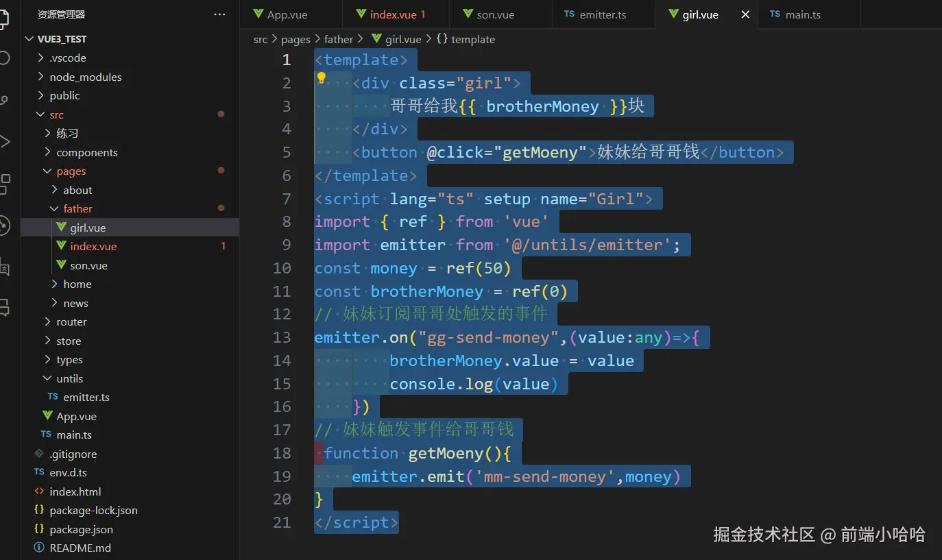
Task: Click pages in the breadcrumb path
Action: [x=295, y=40]
